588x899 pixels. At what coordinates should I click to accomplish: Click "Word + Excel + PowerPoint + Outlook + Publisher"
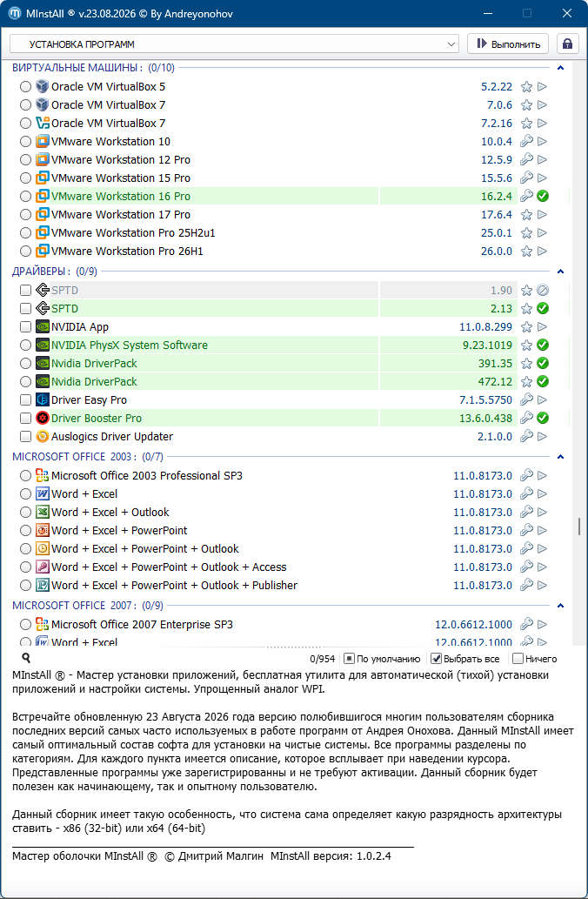coord(174,586)
